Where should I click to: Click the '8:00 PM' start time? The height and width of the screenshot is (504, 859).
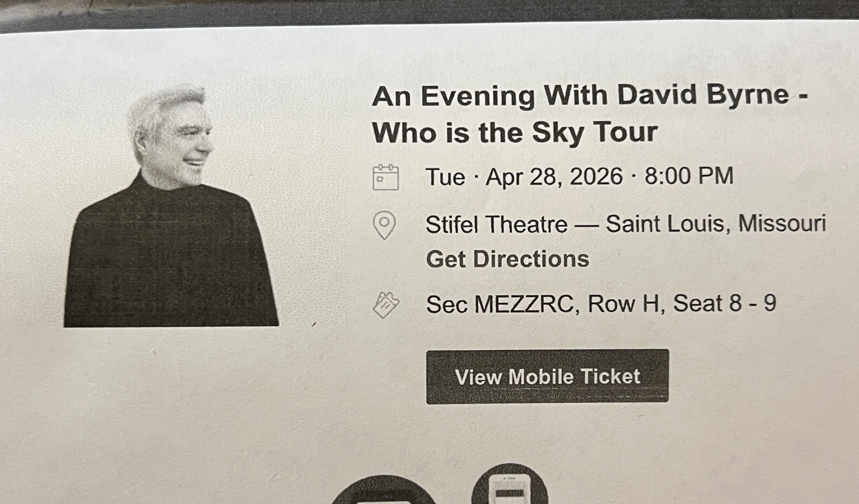(689, 176)
